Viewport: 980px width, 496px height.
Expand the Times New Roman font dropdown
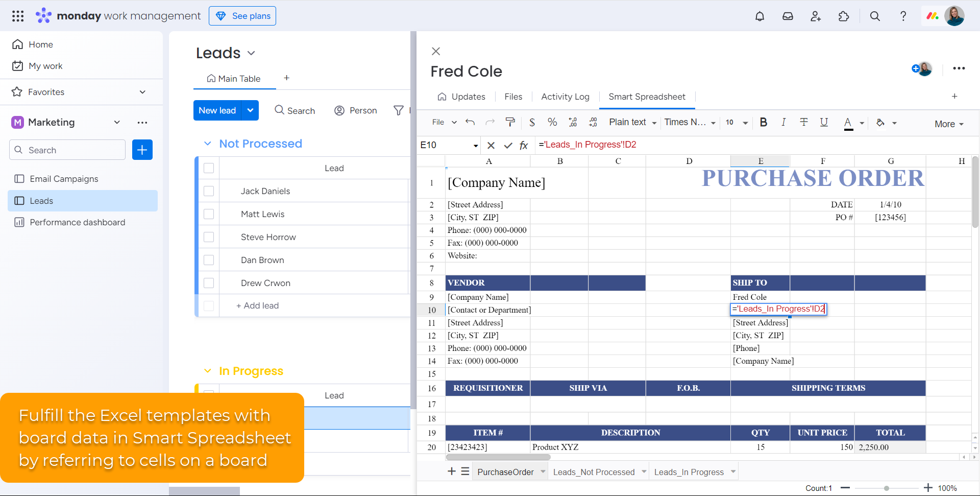pyautogui.click(x=690, y=123)
